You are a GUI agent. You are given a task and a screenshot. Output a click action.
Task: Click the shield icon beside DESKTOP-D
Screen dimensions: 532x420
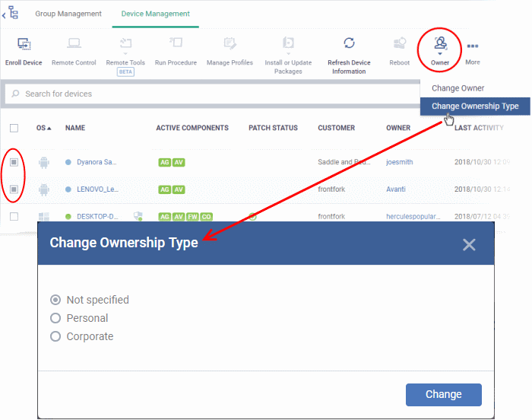[138, 216]
